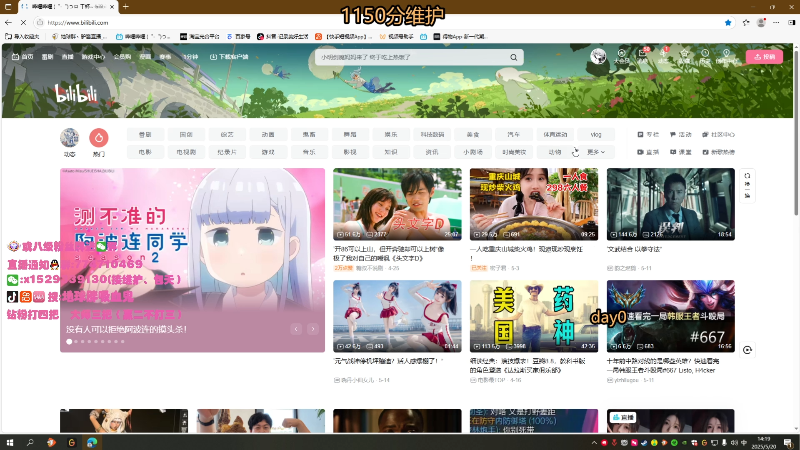Click the 课堂 icon link
The width and height of the screenshot is (800, 450).
coord(681,152)
